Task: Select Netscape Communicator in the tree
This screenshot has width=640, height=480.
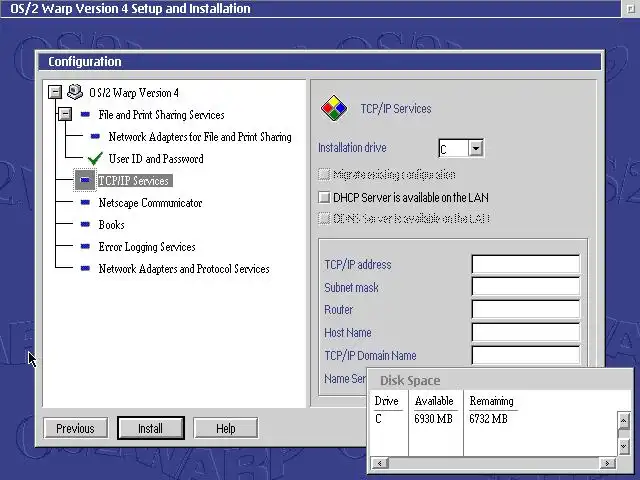Action: 150,203
